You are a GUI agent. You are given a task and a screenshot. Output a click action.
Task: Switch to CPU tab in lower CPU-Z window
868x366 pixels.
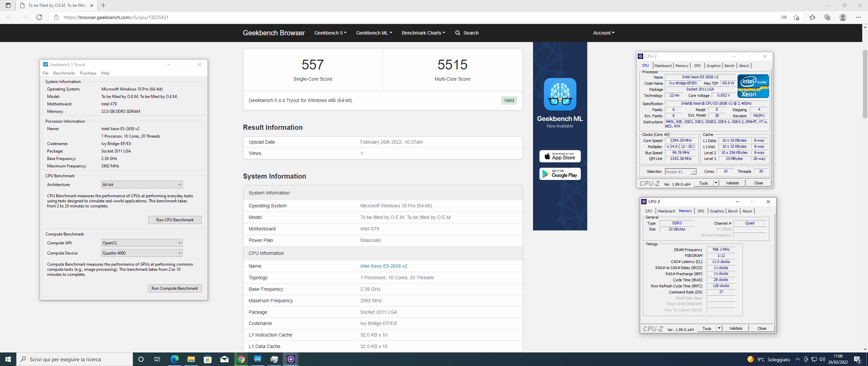point(649,211)
